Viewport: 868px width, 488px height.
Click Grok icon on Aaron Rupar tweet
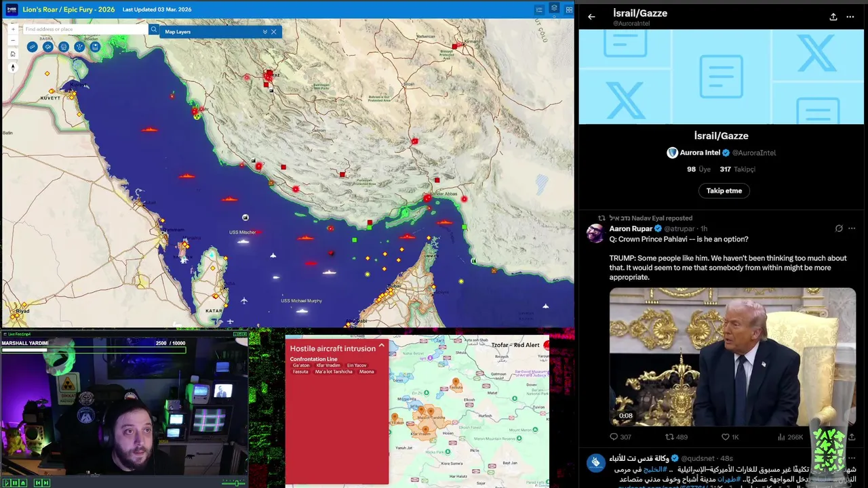[x=839, y=229]
